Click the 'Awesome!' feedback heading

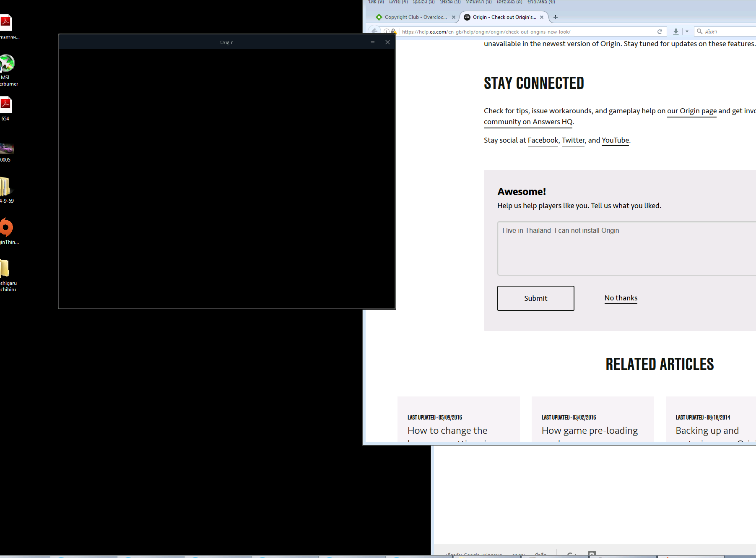(x=522, y=192)
